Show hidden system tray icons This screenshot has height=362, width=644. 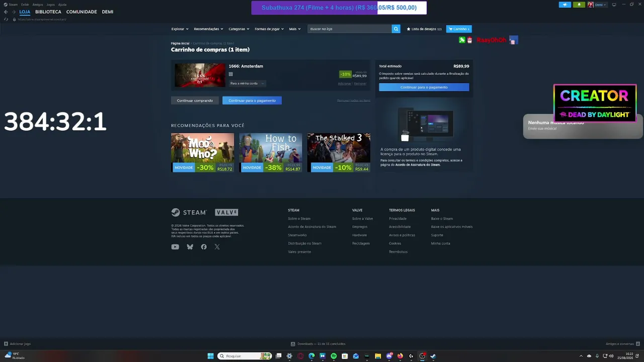[581, 356]
